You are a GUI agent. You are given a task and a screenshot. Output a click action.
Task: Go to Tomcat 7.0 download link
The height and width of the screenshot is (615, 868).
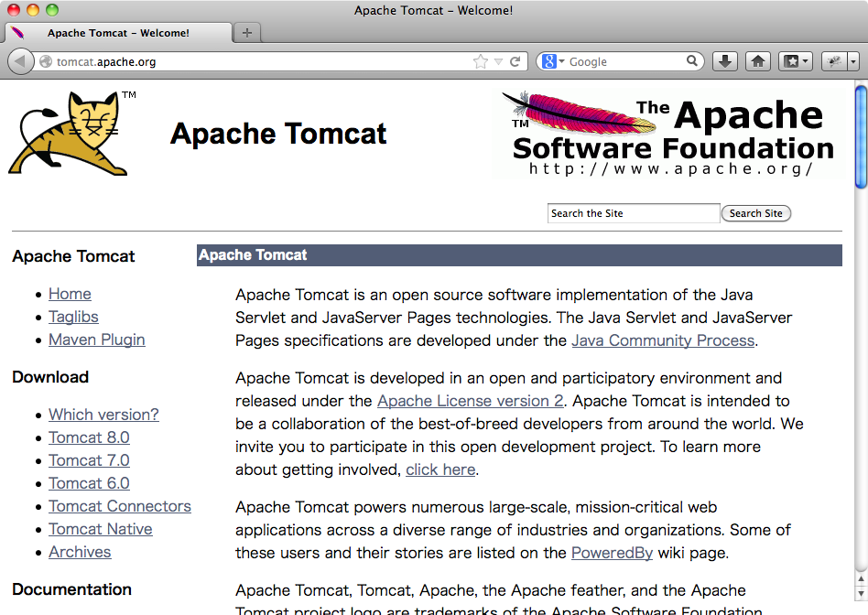click(x=89, y=460)
